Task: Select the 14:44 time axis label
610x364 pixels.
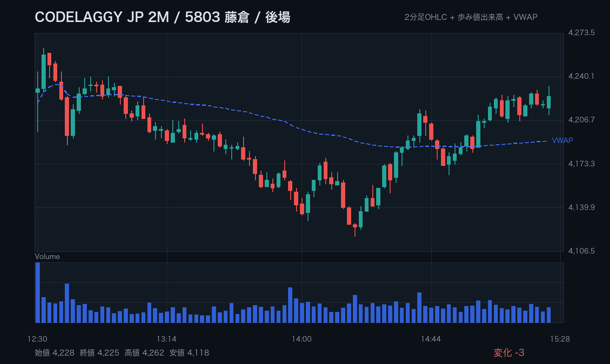Action: 431,339
